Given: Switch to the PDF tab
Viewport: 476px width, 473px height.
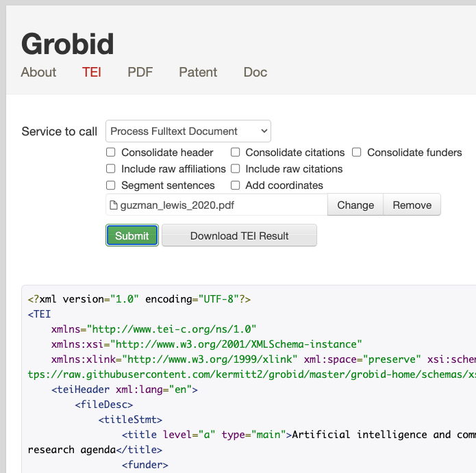Looking at the screenshot, I should [x=140, y=72].
